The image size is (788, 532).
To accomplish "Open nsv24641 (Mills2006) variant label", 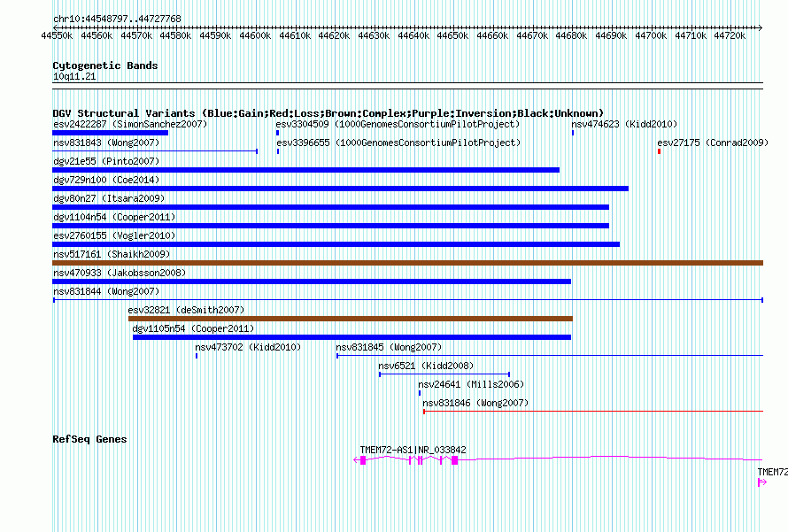I will (471, 384).
